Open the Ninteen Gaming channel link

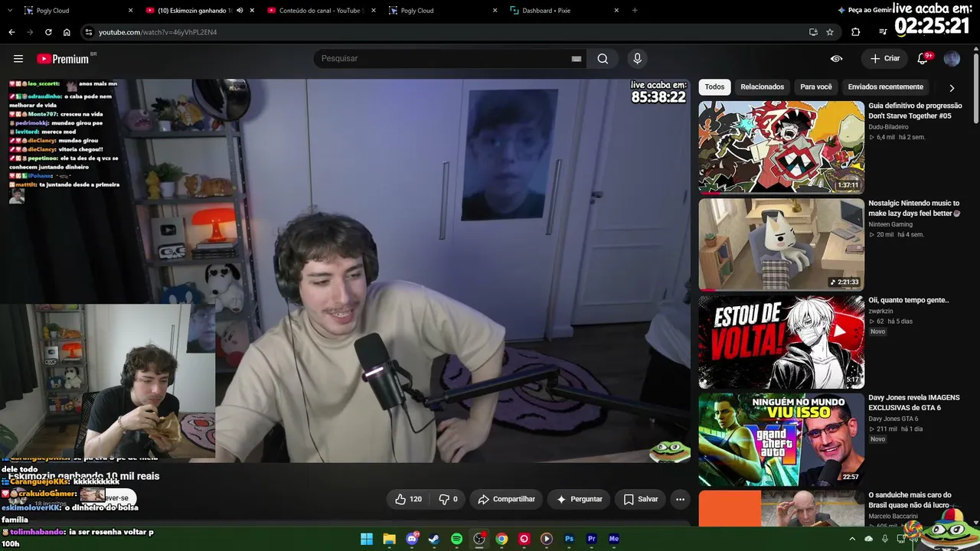pyautogui.click(x=890, y=224)
